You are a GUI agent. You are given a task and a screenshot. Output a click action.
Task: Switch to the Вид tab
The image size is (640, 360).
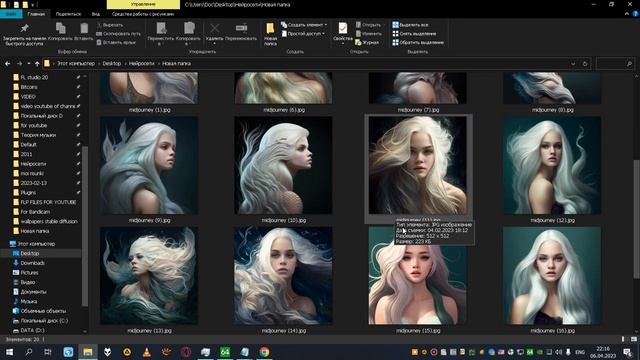pyautogui.click(x=96, y=14)
